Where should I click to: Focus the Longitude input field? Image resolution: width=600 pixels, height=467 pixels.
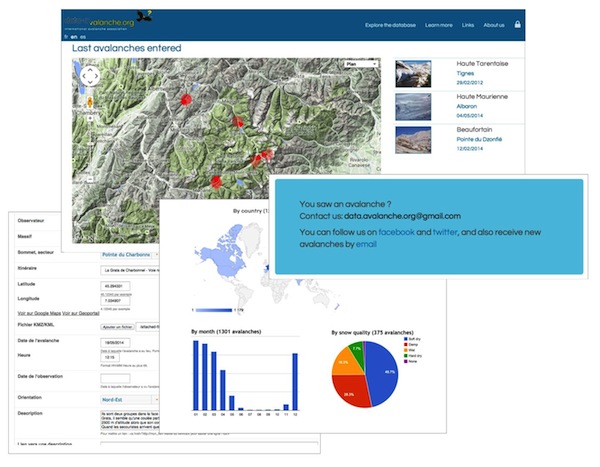click(x=115, y=301)
